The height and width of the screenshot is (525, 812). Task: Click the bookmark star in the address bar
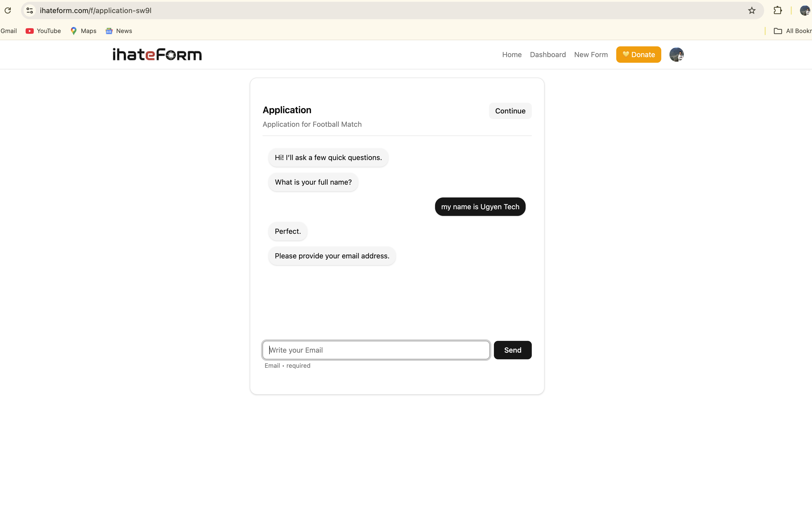tap(751, 10)
